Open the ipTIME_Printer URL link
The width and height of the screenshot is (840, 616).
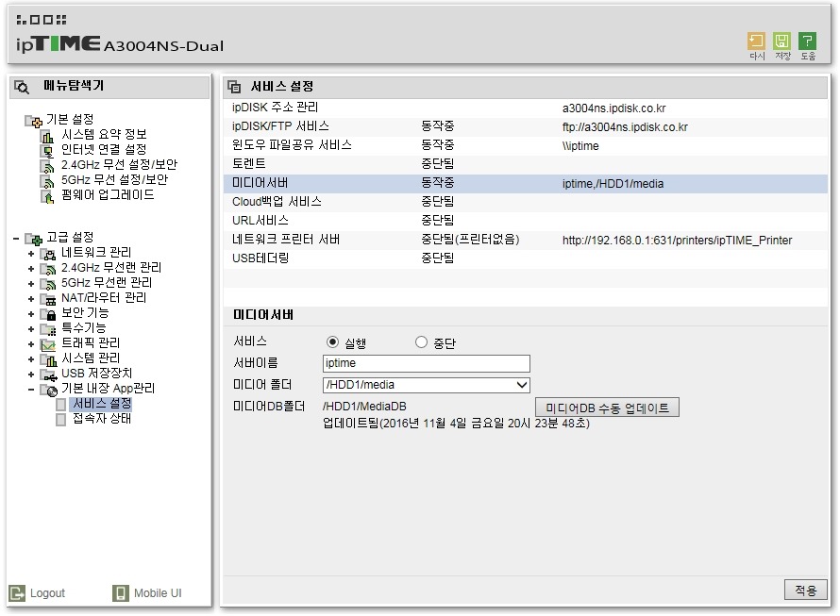point(677,240)
